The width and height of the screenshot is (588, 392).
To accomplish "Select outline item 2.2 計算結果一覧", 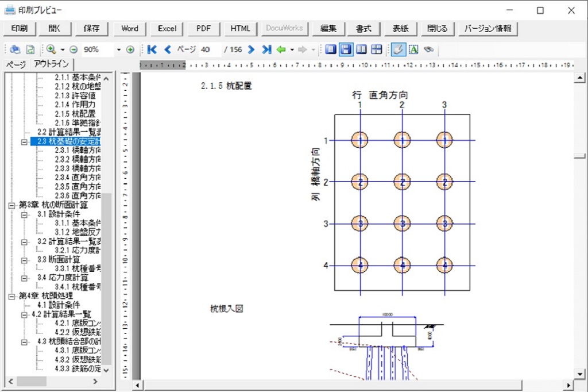I will 69,132.
